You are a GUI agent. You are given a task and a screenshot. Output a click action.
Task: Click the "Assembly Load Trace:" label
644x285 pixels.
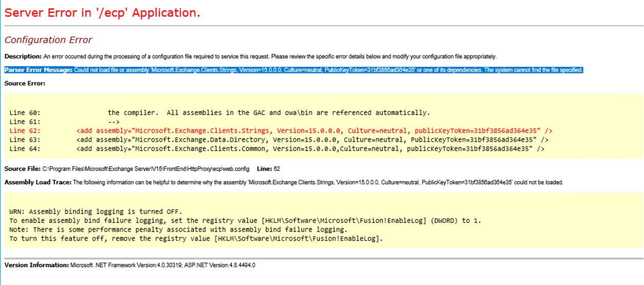click(x=38, y=182)
